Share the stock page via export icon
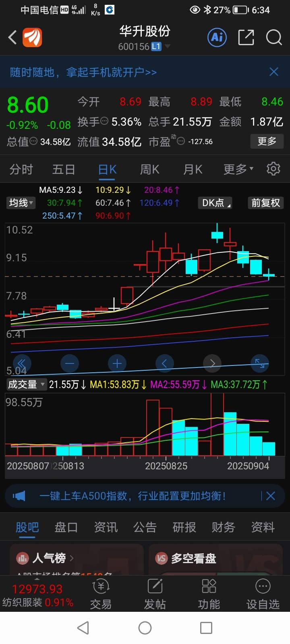This screenshot has height=644, width=290. click(x=246, y=37)
